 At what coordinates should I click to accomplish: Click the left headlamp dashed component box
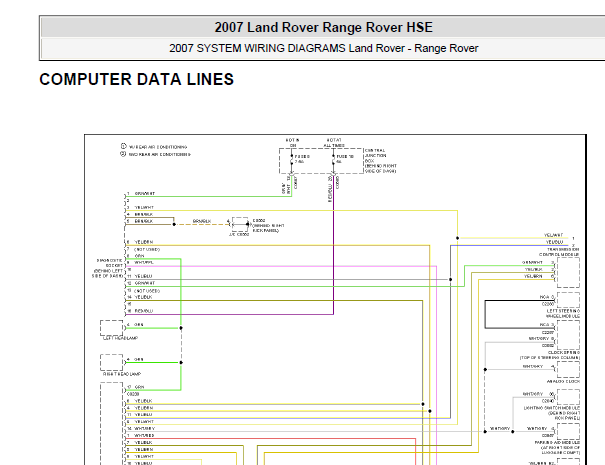point(112,328)
